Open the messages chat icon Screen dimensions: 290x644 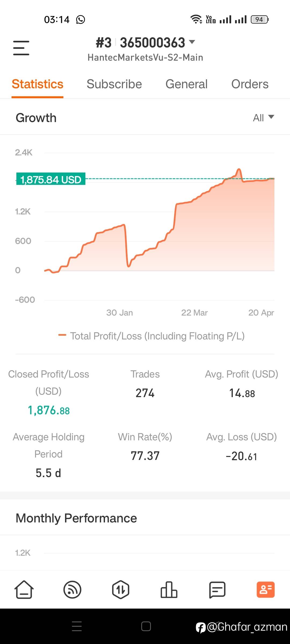217,590
